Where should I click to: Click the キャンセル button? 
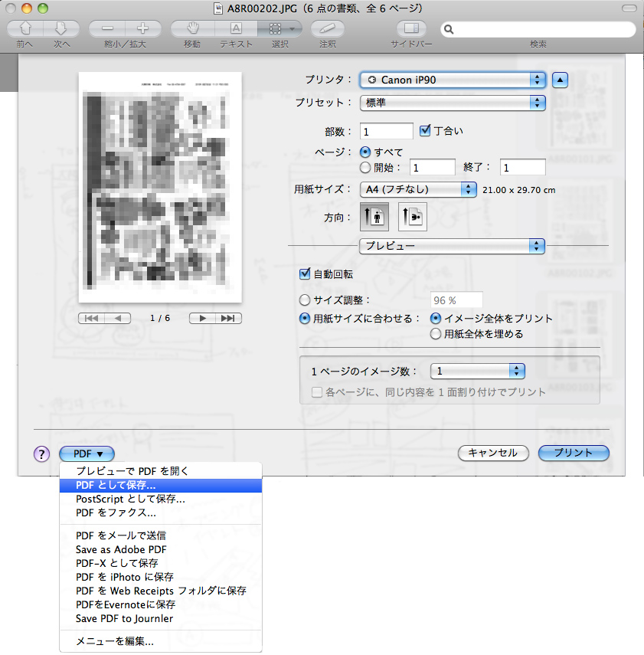click(492, 453)
